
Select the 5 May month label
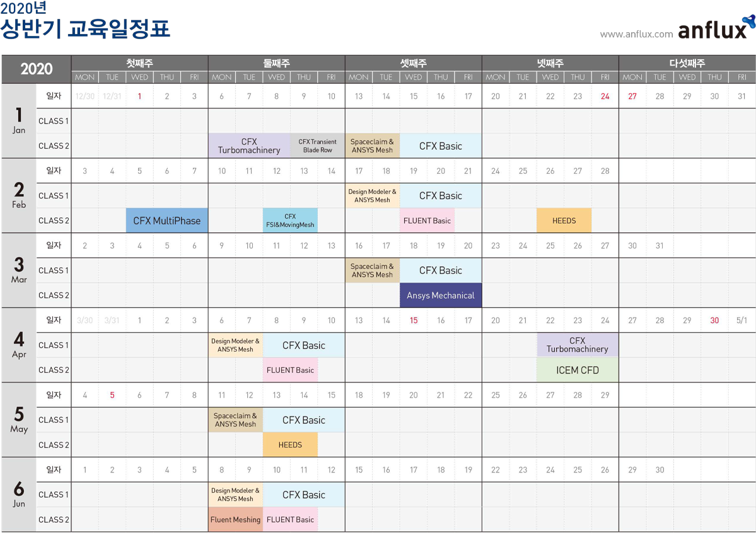coord(19,419)
